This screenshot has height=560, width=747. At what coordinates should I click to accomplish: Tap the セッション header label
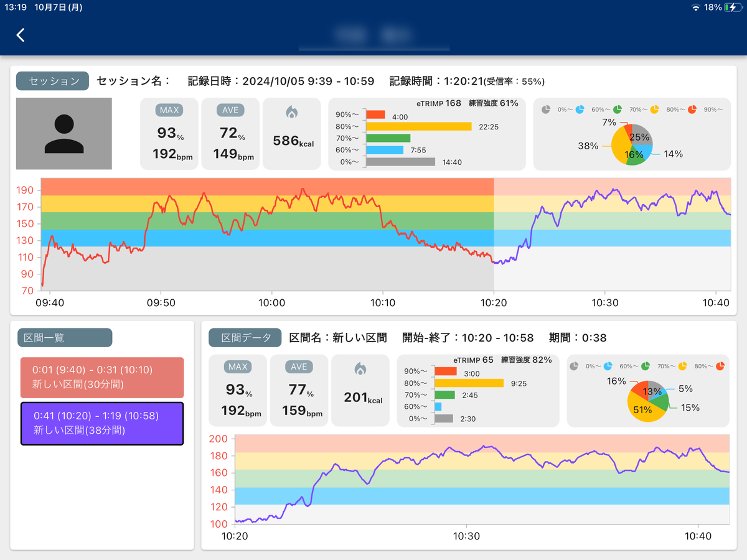click(53, 82)
